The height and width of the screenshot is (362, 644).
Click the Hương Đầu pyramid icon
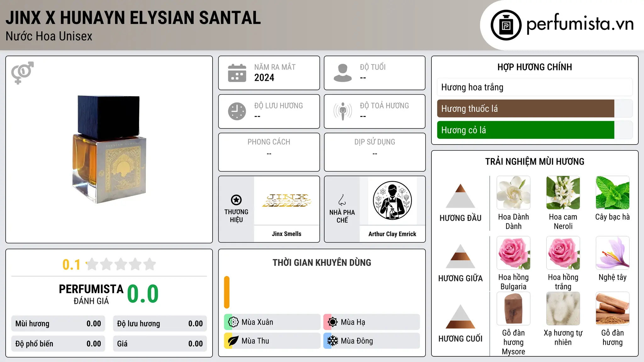(460, 196)
